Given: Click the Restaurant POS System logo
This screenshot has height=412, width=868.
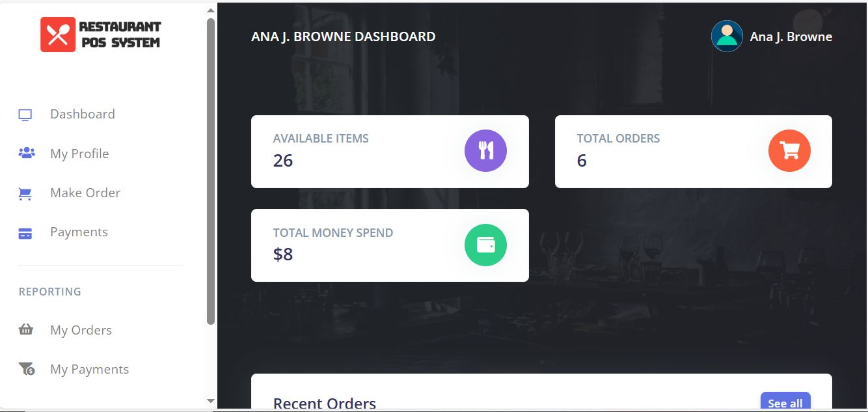Looking at the screenshot, I should click(x=101, y=34).
